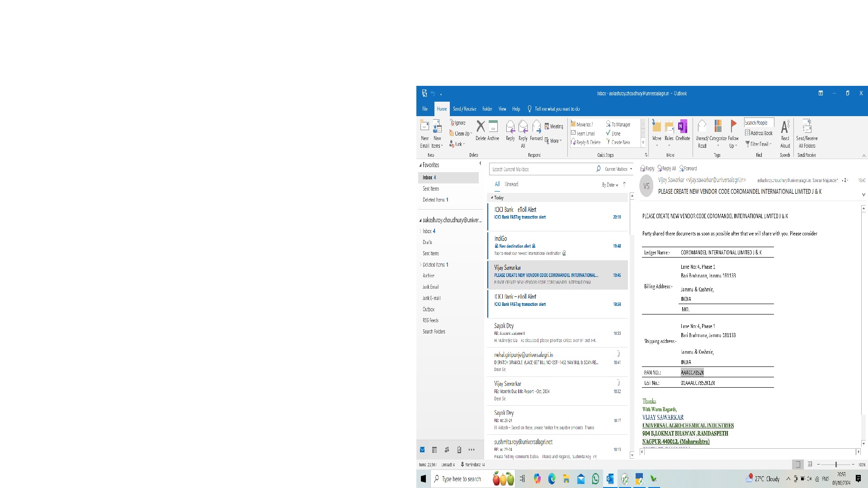The image size is (868, 488).
Task: Click the zoom slider in status bar
Action: tap(836, 465)
